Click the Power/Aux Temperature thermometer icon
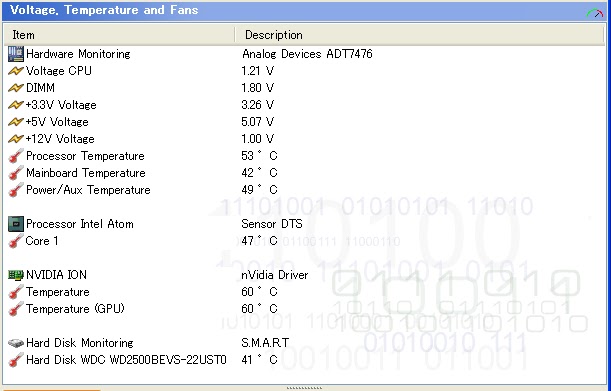The height and width of the screenshot is (391, 611). pyautogui.click(x=16, y=190)
